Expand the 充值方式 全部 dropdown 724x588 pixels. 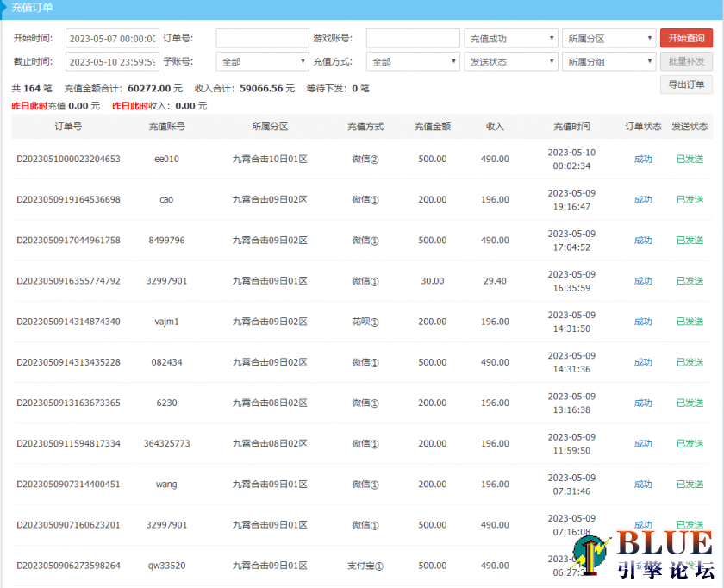coord(413,62)
